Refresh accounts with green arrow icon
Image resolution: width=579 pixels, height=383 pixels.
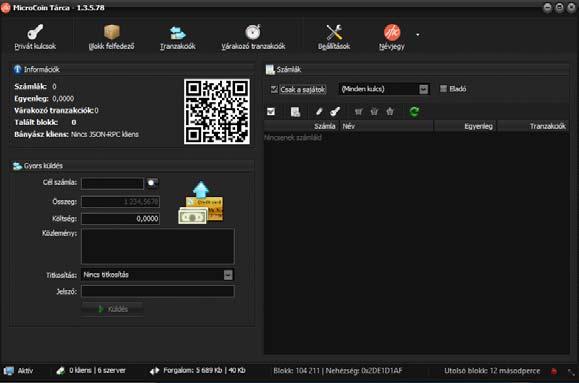[414, 111]
